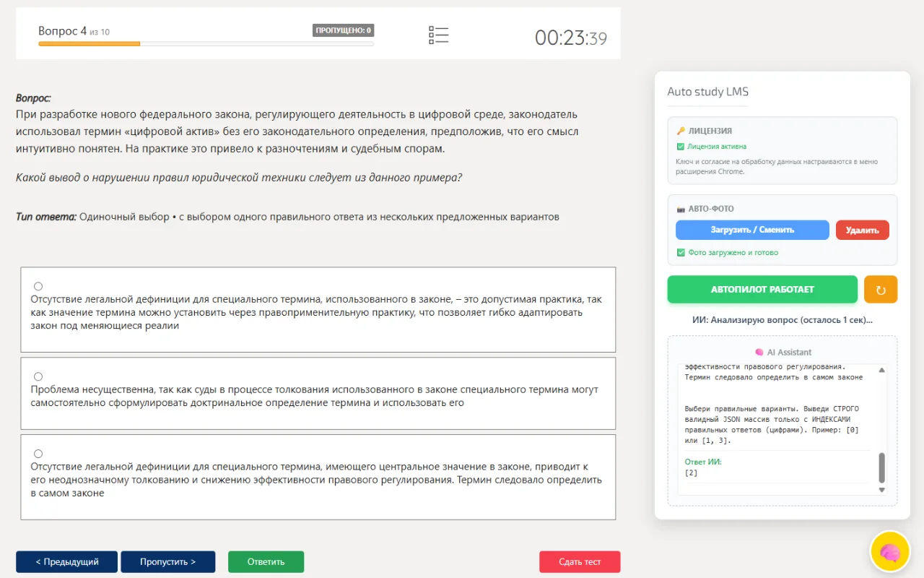Image resolution: width=924 pixels, height=578 pixels.
Task: Open the question list icon
Action: tap(438, 35)
